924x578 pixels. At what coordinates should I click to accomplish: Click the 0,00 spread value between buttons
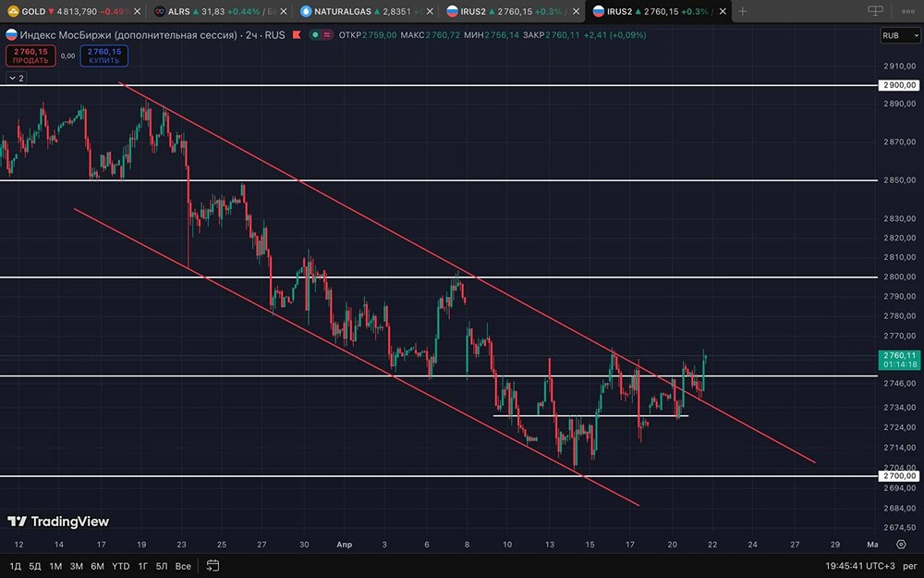[x=67, y=56]
